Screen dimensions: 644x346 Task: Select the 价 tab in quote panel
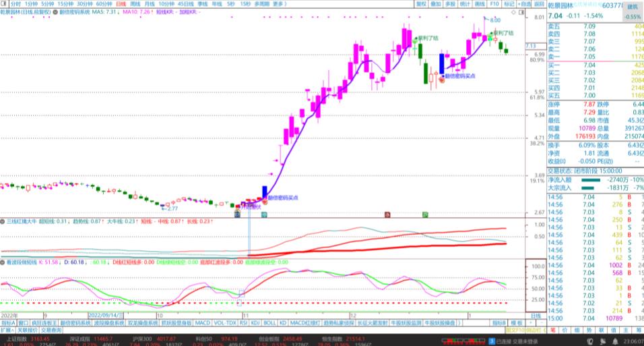point(565,330)
